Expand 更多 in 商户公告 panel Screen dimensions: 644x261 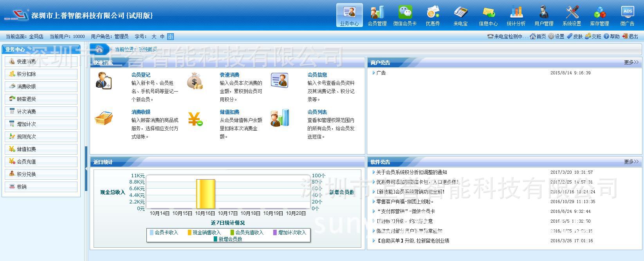pos(631,63)
